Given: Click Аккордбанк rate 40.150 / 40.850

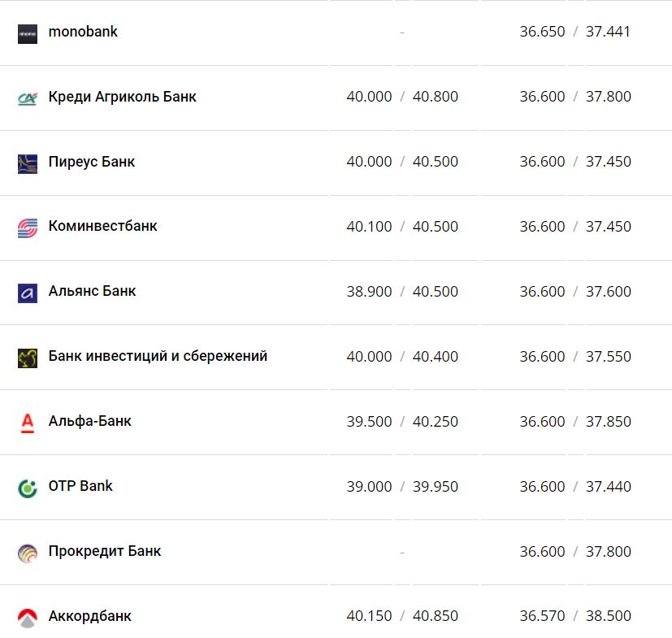Looking at the screenshot, I should point(402,616).
